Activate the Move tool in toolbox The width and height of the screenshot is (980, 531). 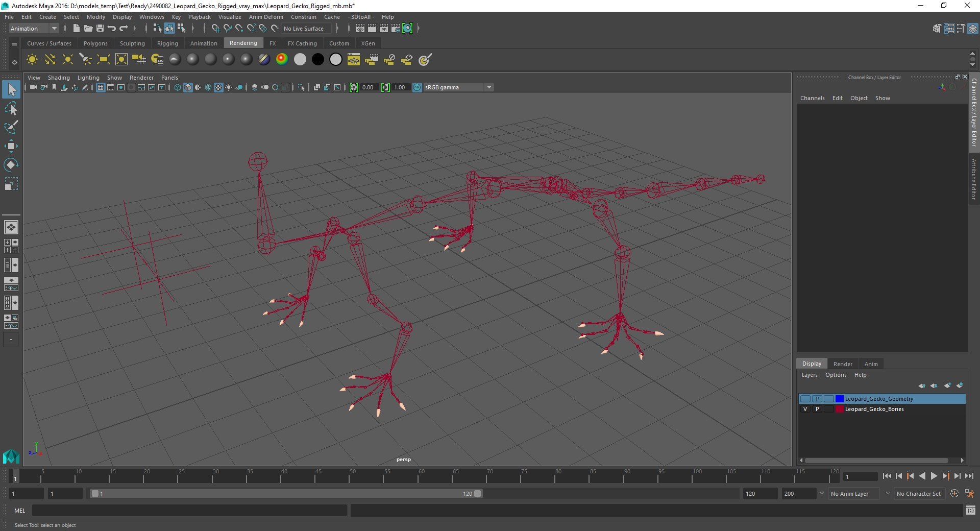pyautogui.click(x=11, y=146)
